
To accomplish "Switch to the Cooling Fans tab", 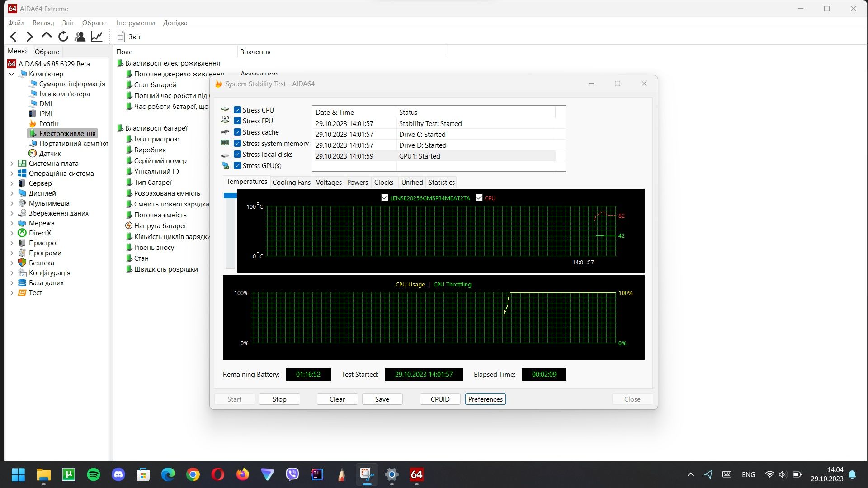I will coord(292,183).
